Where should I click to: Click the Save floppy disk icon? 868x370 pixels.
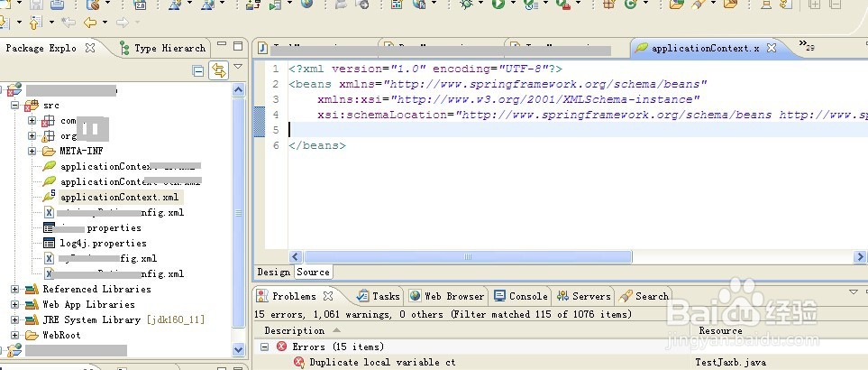pyautogui.click(x=37, y=5)
